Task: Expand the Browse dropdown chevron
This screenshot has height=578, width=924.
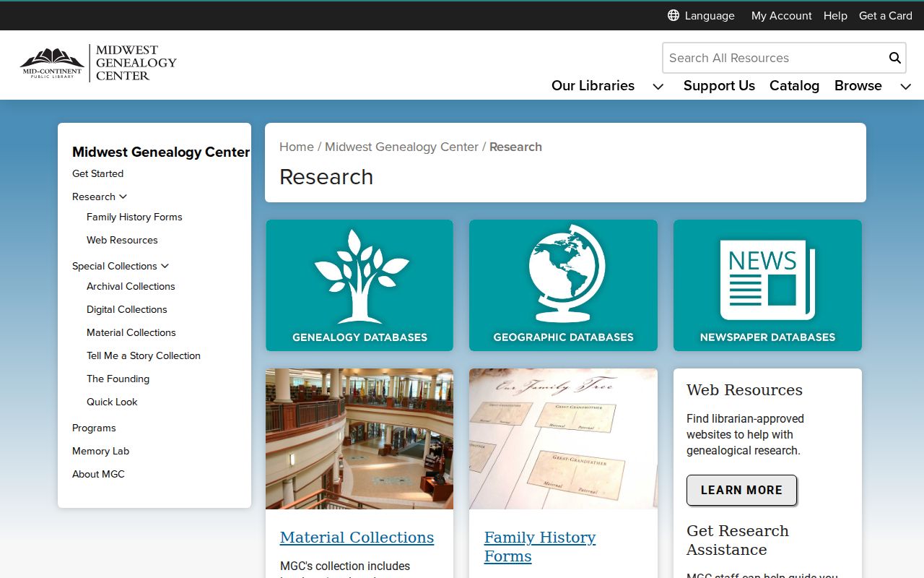Action: 905,86
